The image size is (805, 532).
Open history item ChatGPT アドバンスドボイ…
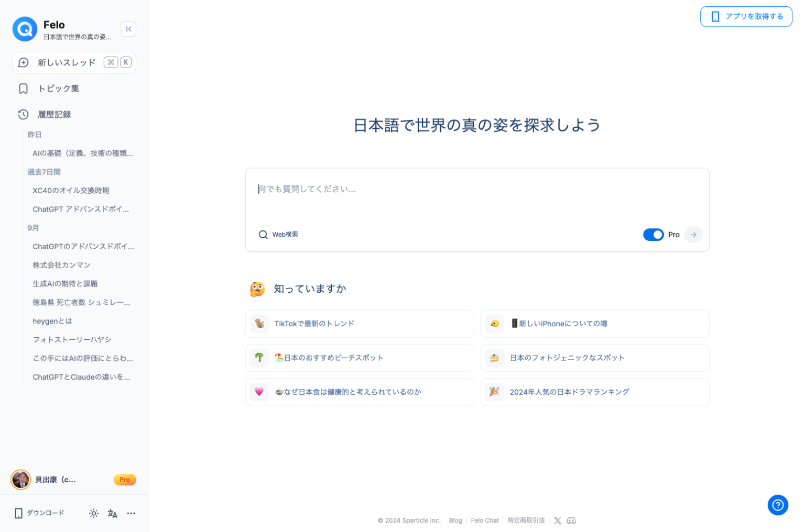coord(81,209)
